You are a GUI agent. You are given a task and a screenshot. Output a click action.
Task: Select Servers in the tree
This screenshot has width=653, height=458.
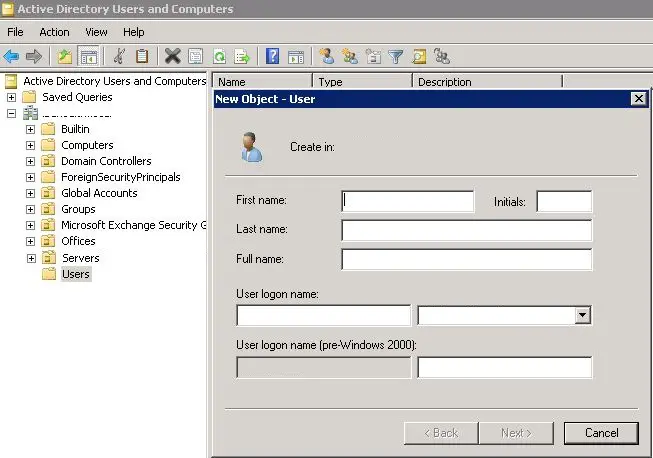point(81,258)
